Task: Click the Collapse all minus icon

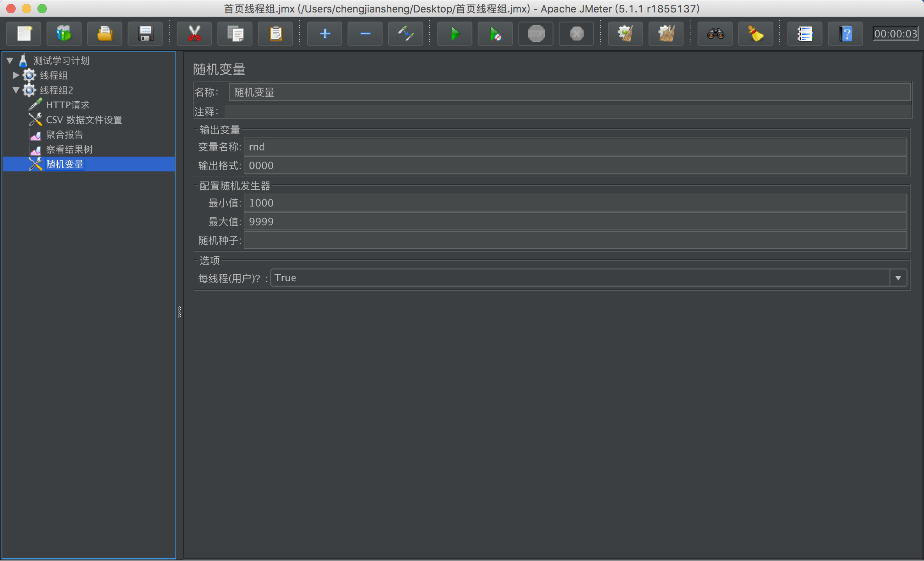Action: click(x=365, y=34)
